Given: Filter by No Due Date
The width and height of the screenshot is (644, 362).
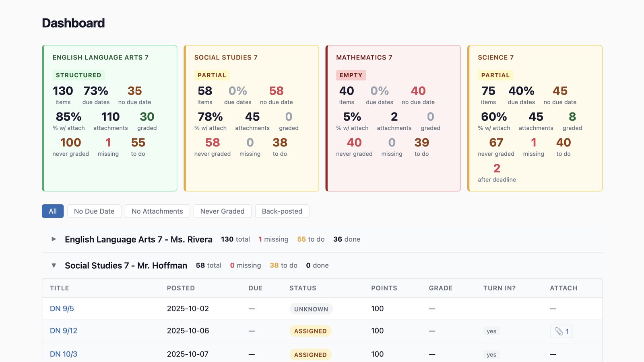Looking at the screenshot, I should [x=94, y=211].
